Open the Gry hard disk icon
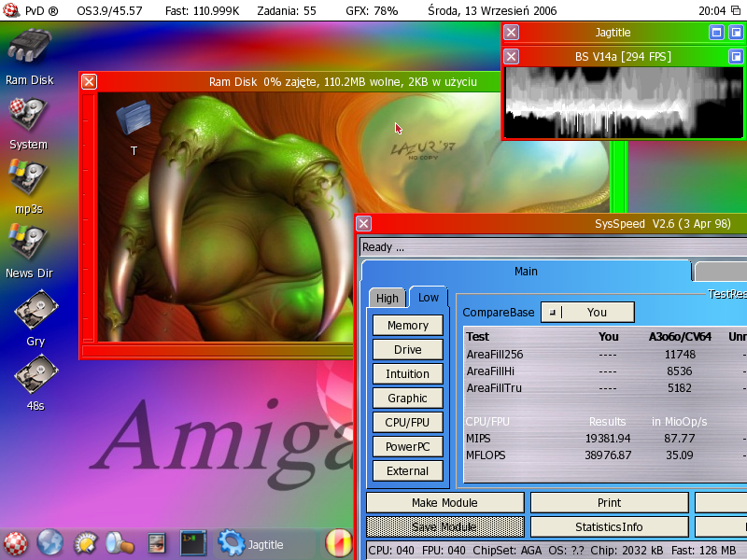Screen dimensions: 747x560 tap(35, 310)
